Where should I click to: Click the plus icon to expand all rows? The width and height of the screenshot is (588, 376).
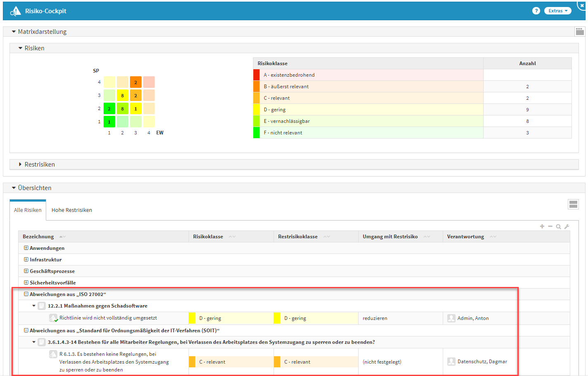click(542, 226)
